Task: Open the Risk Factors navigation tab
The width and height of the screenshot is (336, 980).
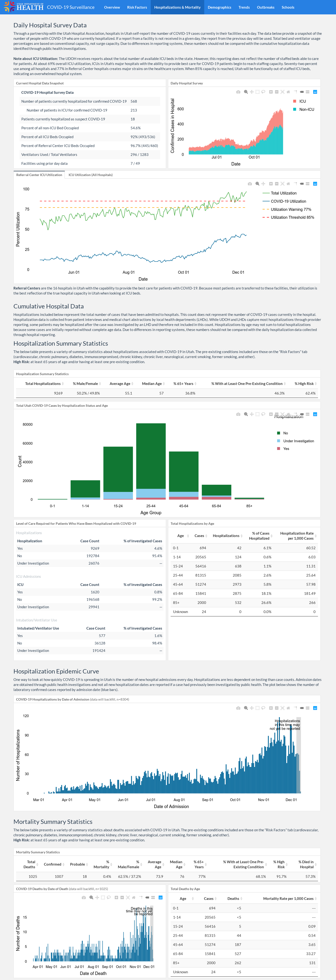Action: pos(137,7)
